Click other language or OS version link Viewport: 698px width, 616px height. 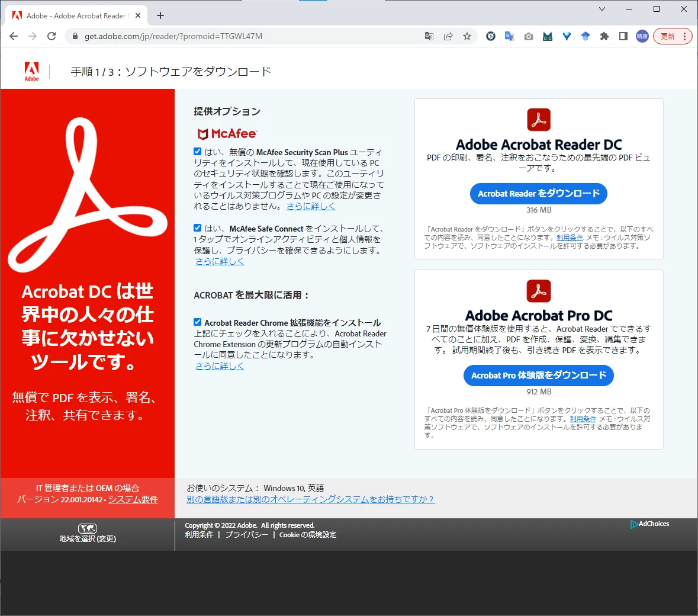(310, 499)
